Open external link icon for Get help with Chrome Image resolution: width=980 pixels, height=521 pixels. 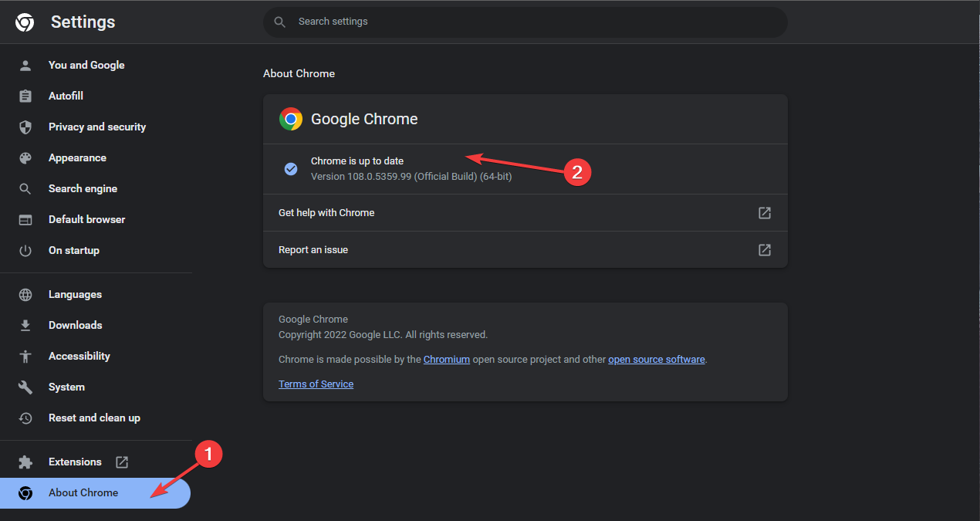point(765,212)
